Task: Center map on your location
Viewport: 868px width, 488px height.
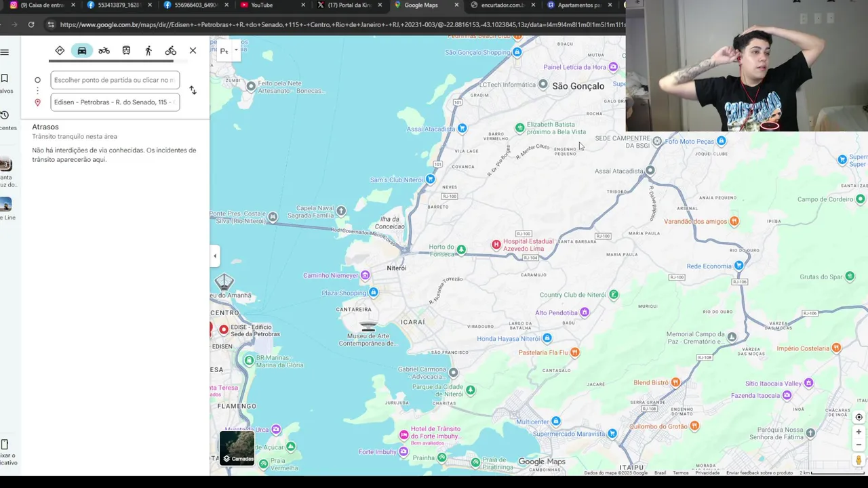Action: 859,418
